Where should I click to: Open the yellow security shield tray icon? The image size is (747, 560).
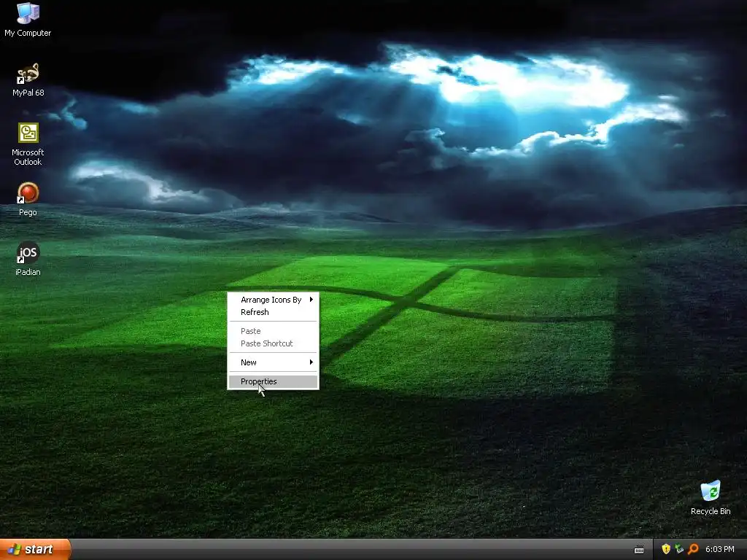(x=666, y=549)
